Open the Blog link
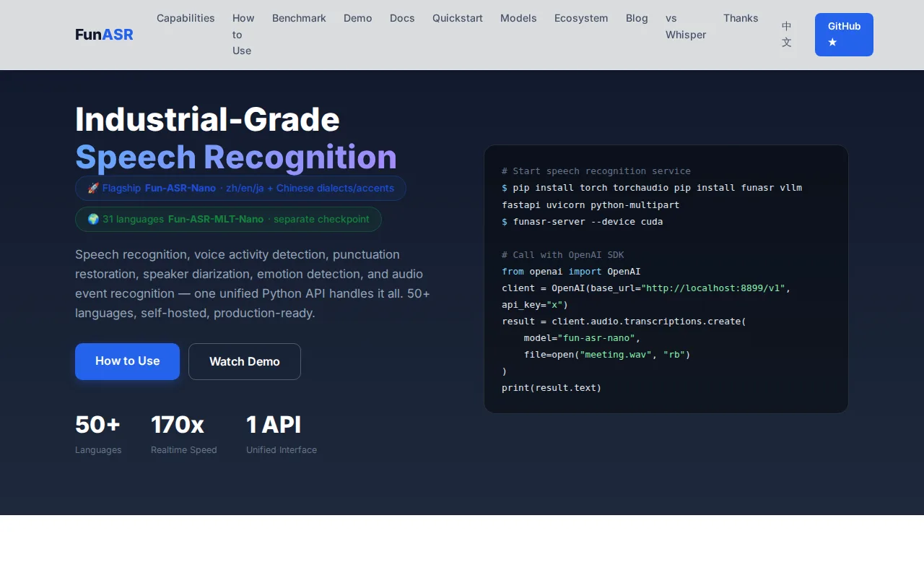 click(x=637, y=18)
